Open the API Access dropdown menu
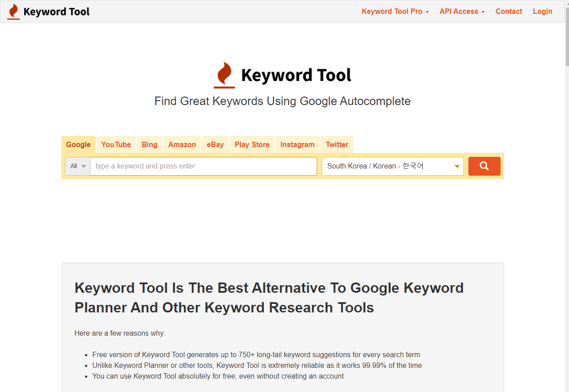This screenshot has height=392, width=569. click(x=462, y=12)
